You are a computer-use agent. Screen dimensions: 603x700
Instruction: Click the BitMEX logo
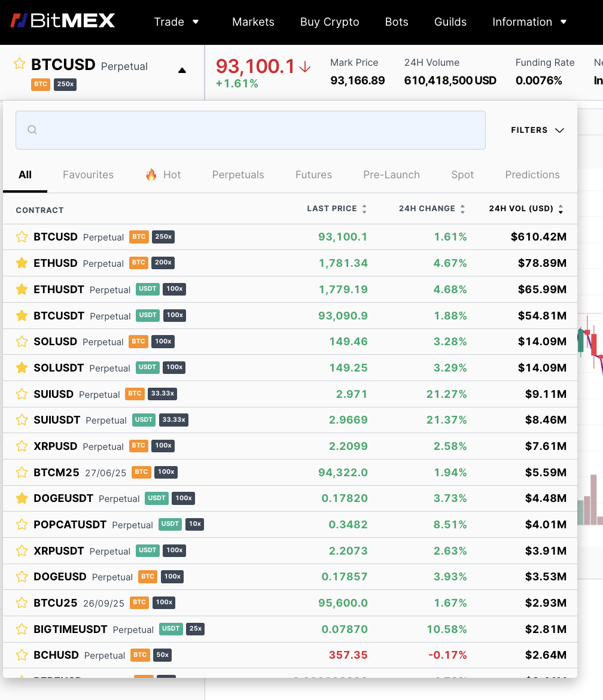62,20
